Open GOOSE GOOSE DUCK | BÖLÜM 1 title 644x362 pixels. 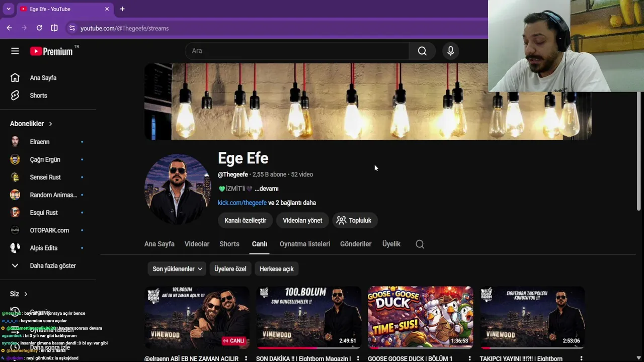[x=410, y=358]
